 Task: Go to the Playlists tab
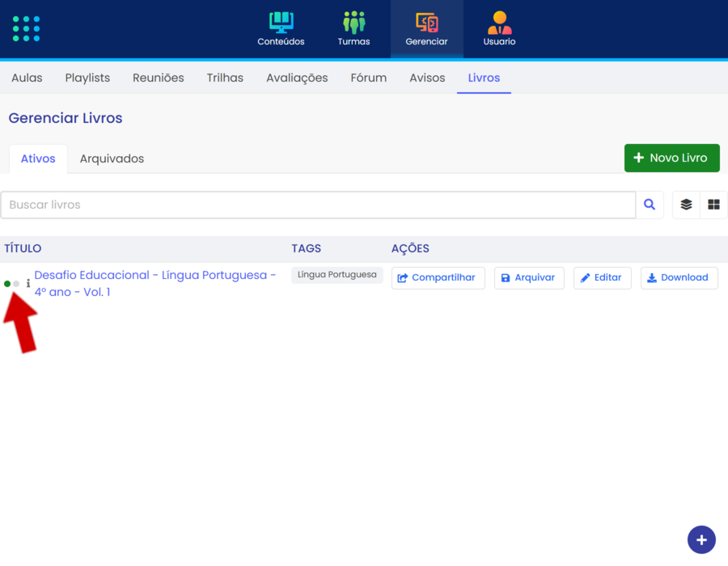coord(87,78)
